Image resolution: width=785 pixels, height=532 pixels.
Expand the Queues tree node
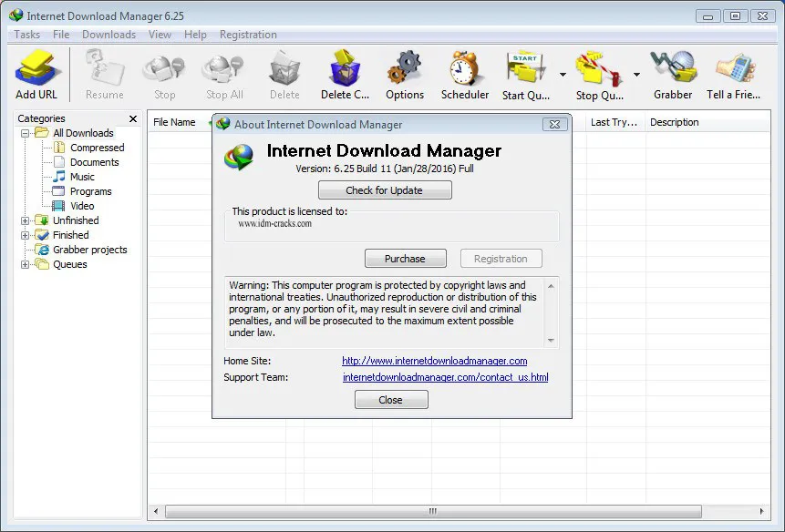coord(25,264)
